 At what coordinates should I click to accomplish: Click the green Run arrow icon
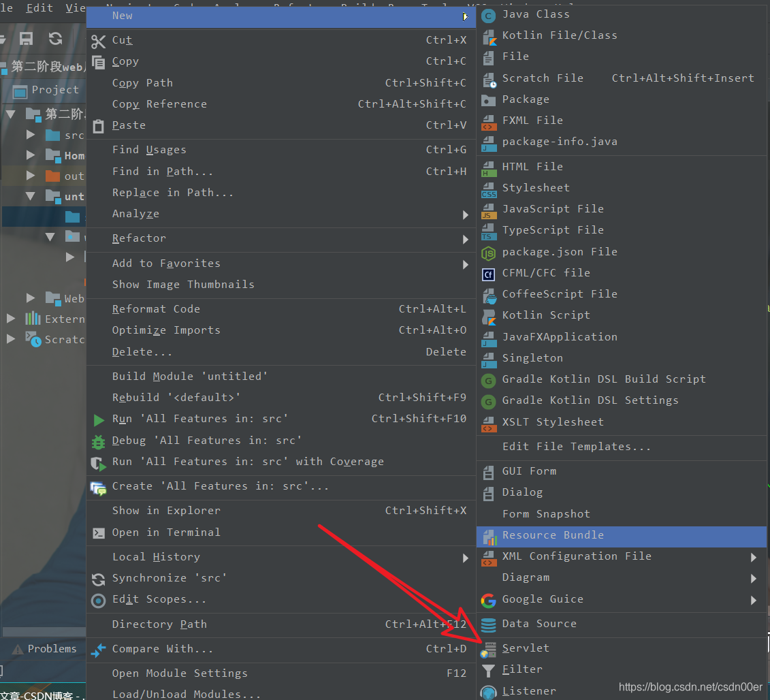(99, 420)
